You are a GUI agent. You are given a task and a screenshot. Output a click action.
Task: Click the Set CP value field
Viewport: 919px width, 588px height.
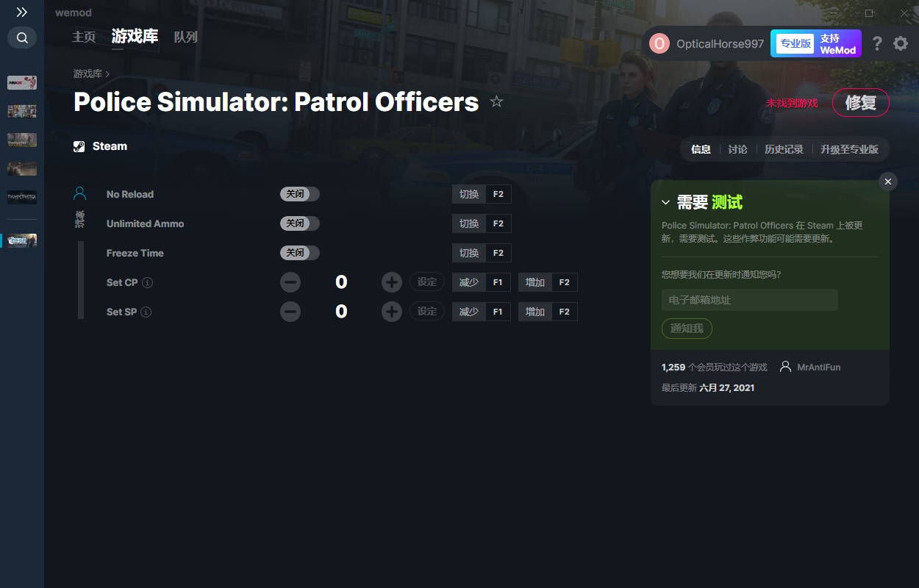click(341, 282)
